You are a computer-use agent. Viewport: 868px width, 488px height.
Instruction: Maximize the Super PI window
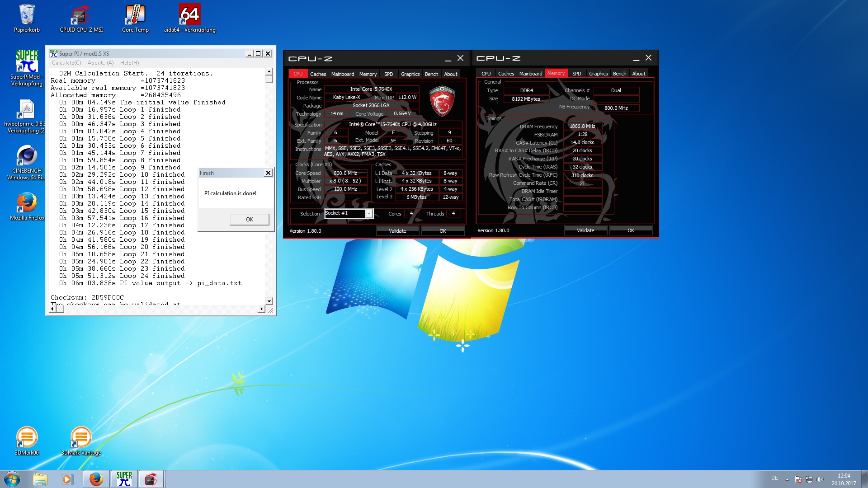258,53
